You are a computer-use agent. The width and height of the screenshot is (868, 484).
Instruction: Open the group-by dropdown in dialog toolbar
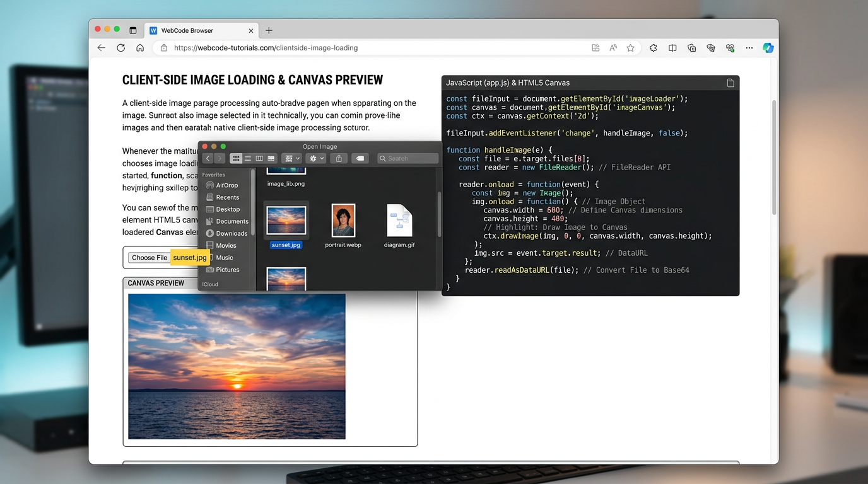tap(291, 159)
